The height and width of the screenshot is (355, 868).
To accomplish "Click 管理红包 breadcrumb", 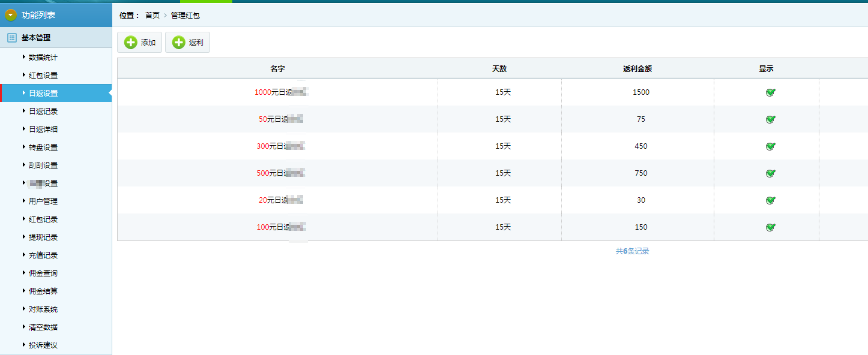I will (x=185, y=16).
